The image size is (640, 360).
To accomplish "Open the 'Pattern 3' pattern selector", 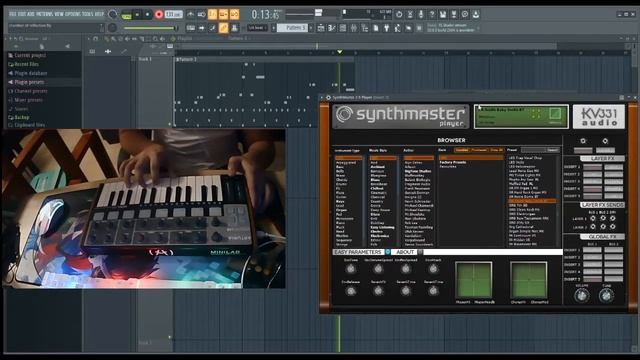I will point(292,28).
